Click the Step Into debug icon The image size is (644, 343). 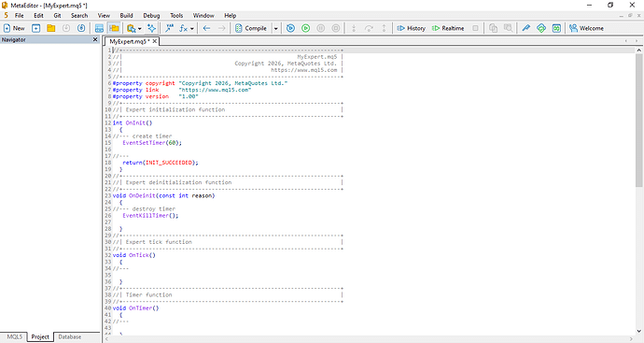tap(354, 28)
